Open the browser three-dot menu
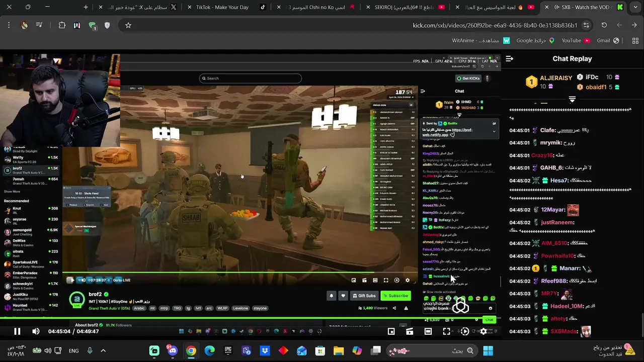This screenshot has height=362, width=644. pyautogui.click(x=9, y=25)
